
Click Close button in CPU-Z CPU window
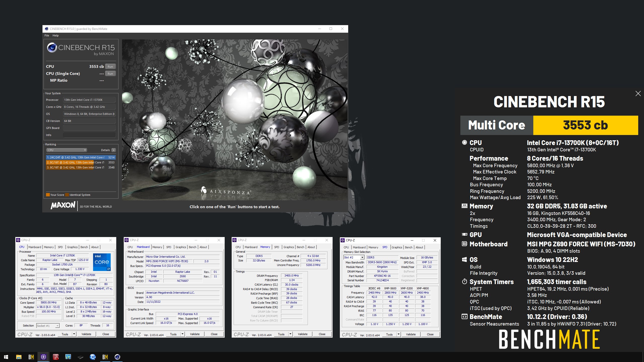(x=106, y=334)
